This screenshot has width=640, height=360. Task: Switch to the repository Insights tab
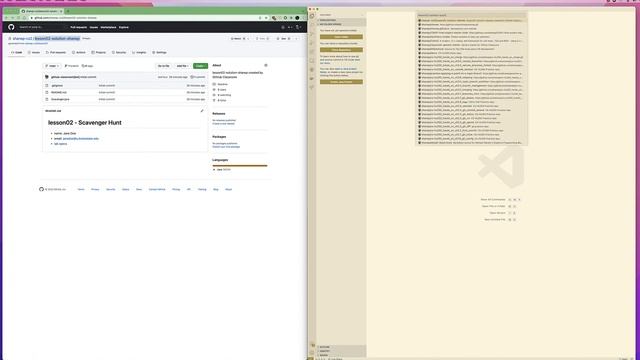[139, 53]
